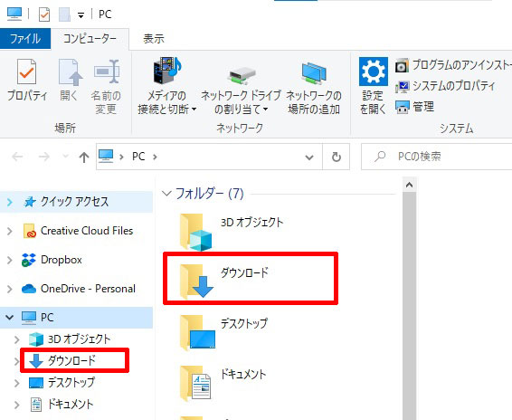Click the Properties (プロパティ) ribbon icon
The height and width of the screenshot is (420, 512).
[27, 80]
